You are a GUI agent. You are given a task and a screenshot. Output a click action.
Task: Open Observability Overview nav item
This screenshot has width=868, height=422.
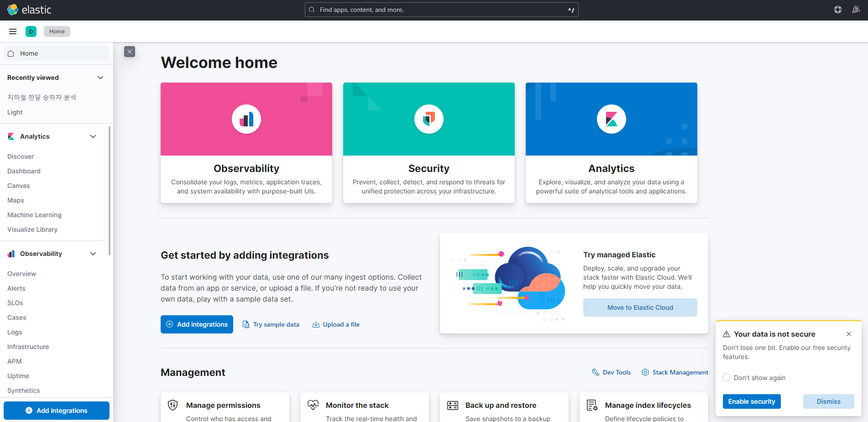click(x=21, y=274)
